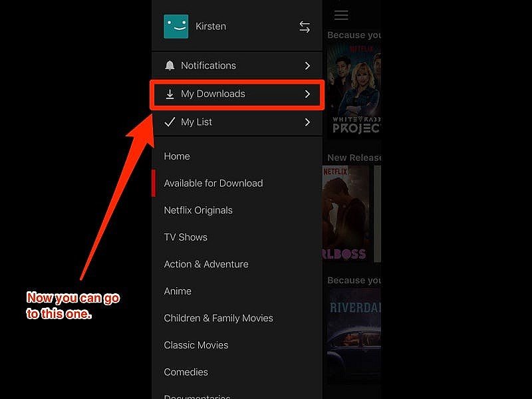The height and width of the screenshot is (399, 532).
Task: Expand Notifications with its chevron
Action: 307,65
